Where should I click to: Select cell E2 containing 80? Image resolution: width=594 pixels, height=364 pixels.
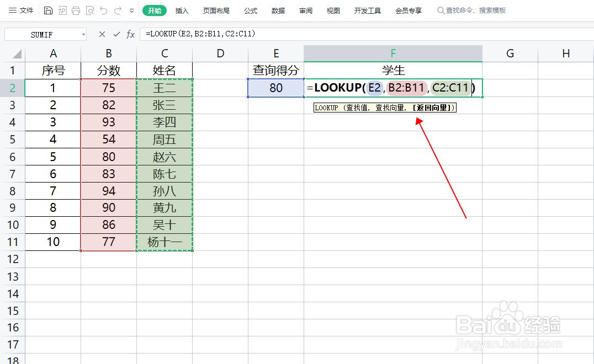click(275, 88)
